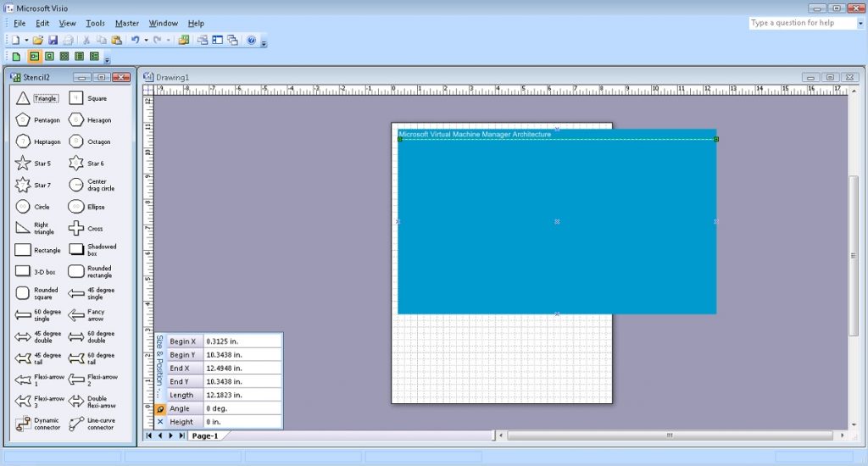Select the Double flexi-arrow master
The image size is (868, 466).
[x=92, y=402]
